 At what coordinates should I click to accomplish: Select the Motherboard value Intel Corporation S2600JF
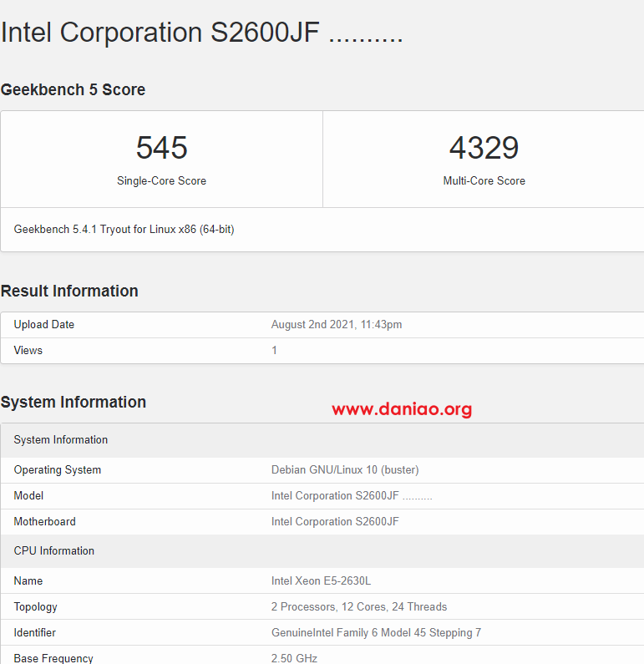[335, 522]
